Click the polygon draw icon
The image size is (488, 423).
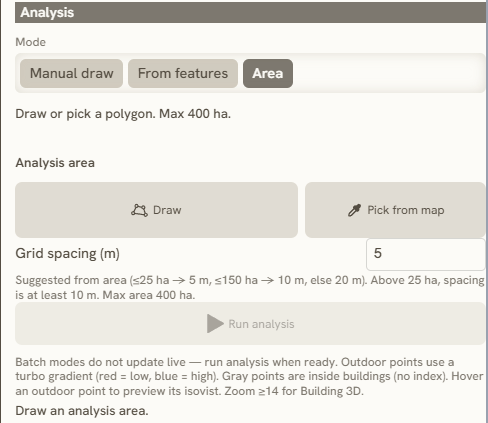[x=139, y=210]
